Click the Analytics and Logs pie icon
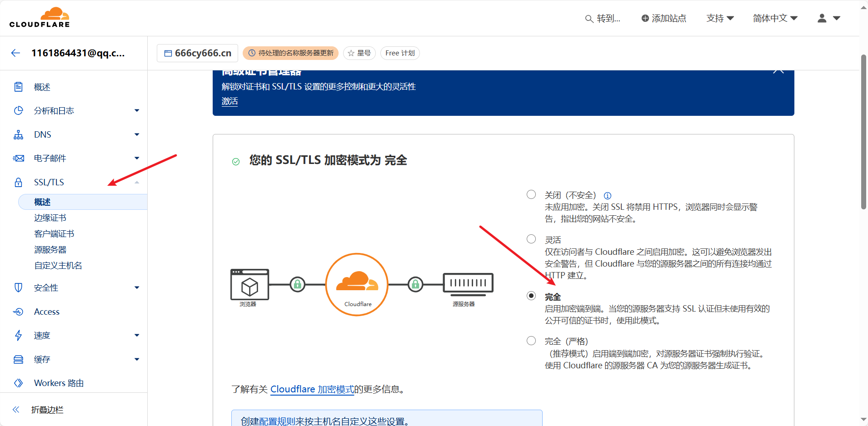 point(18,110)
